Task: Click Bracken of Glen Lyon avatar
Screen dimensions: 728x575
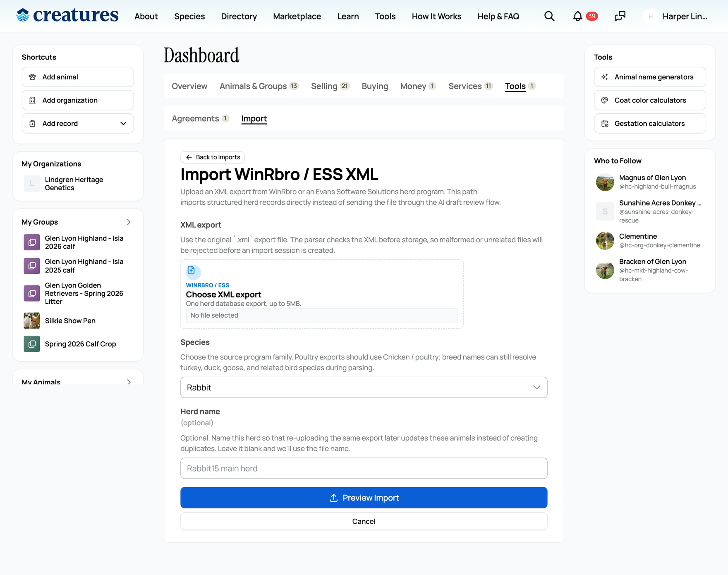Action: click(605, 270)
